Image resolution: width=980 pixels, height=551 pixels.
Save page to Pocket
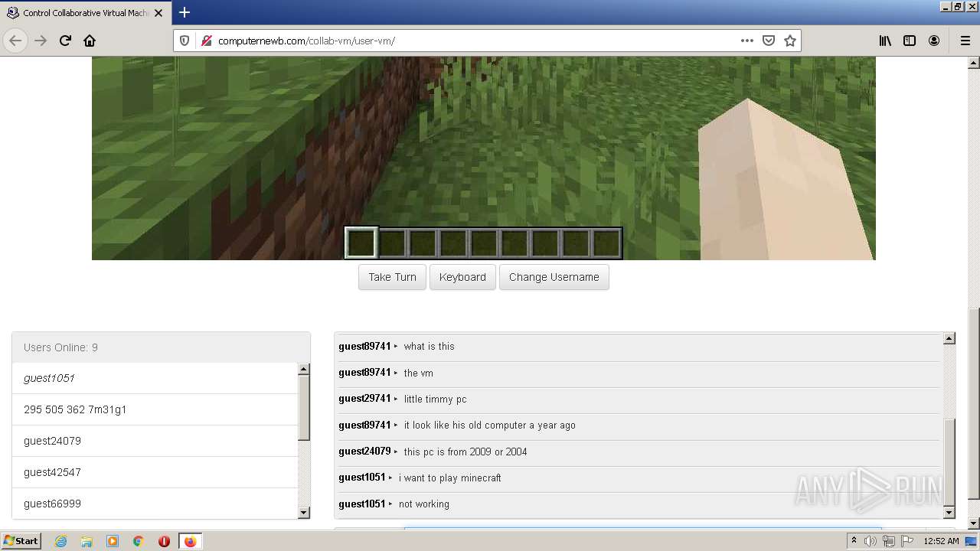click(769, 41)
